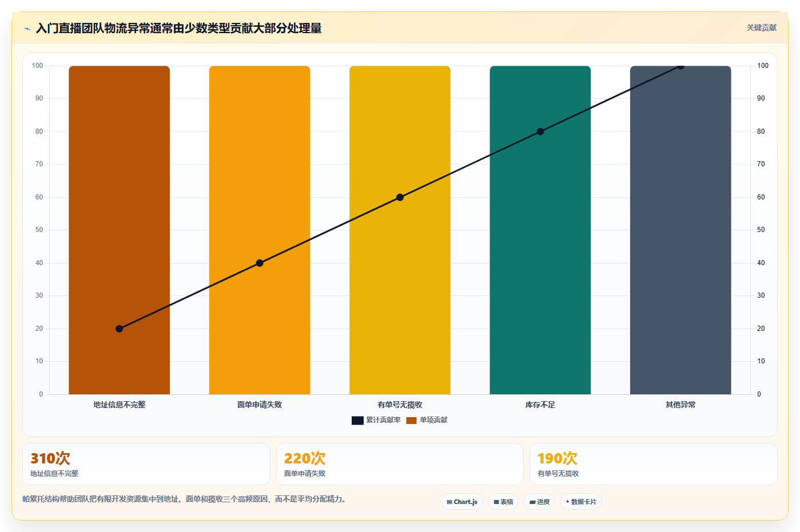Toggle the 累计贡献率 legend item
This screenshot has width=800, height=532.
(x=376, y=420)
